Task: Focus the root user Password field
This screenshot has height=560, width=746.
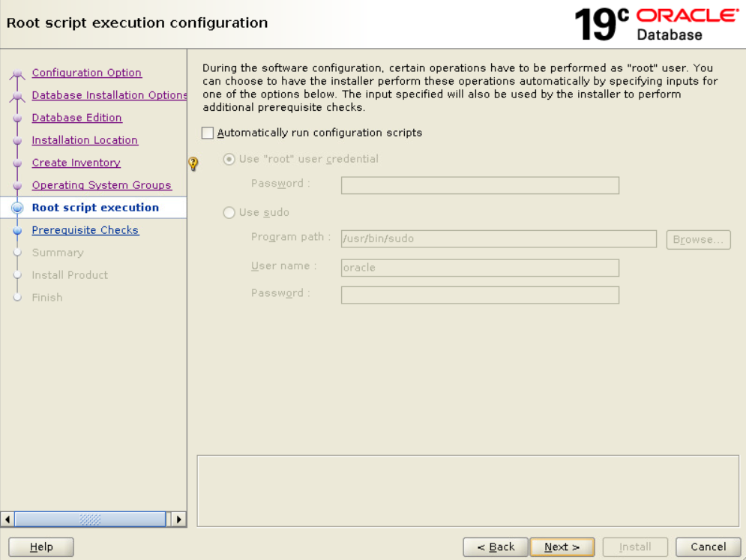Action: click(480, 185)
